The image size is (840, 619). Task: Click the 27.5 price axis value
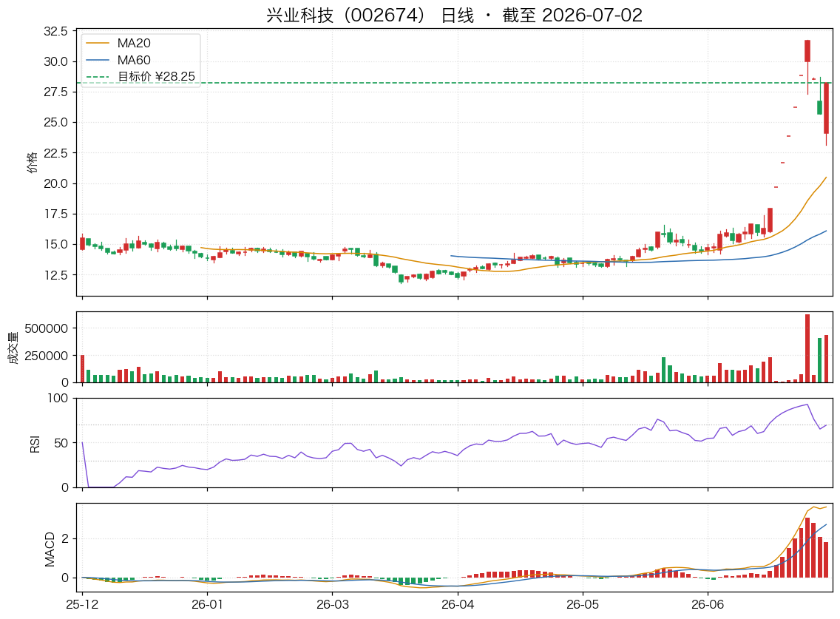point(55,92)
